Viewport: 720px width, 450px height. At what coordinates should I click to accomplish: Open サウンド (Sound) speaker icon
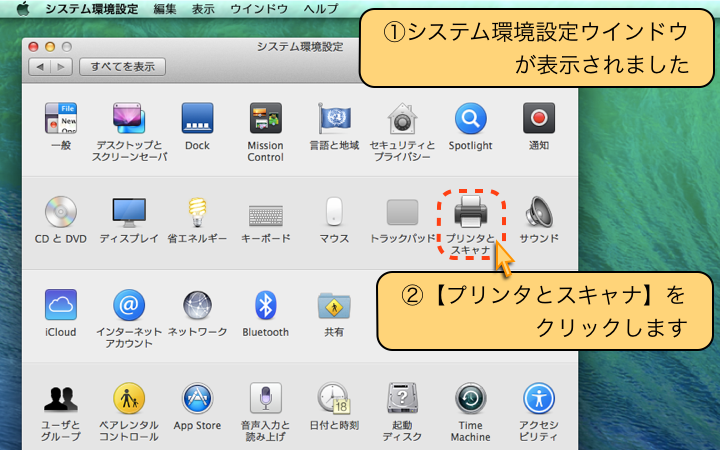(x=539, y=212)
